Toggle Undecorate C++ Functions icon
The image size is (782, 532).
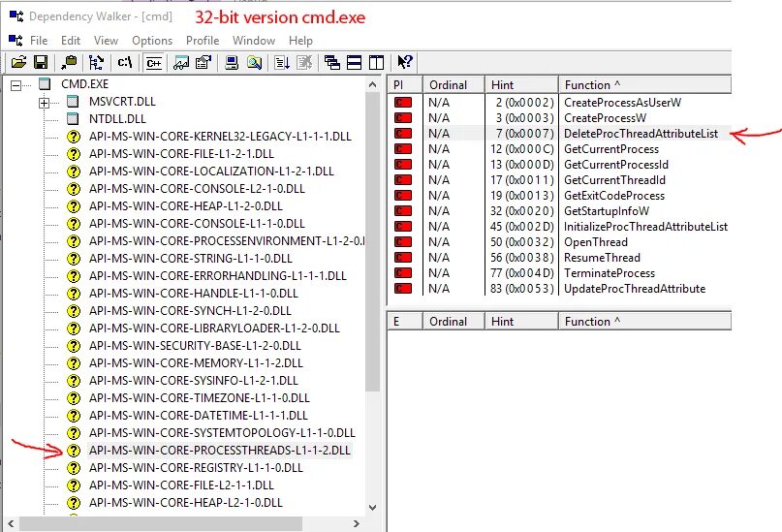pyautogui.click(x=154, y=62)
